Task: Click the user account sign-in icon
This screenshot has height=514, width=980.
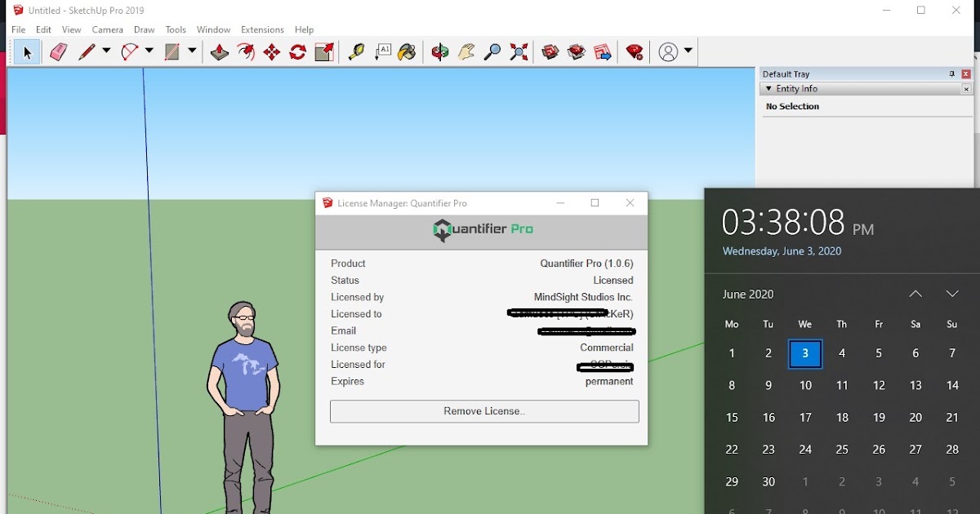Action: pyautogui.click(x=668, y=52)
